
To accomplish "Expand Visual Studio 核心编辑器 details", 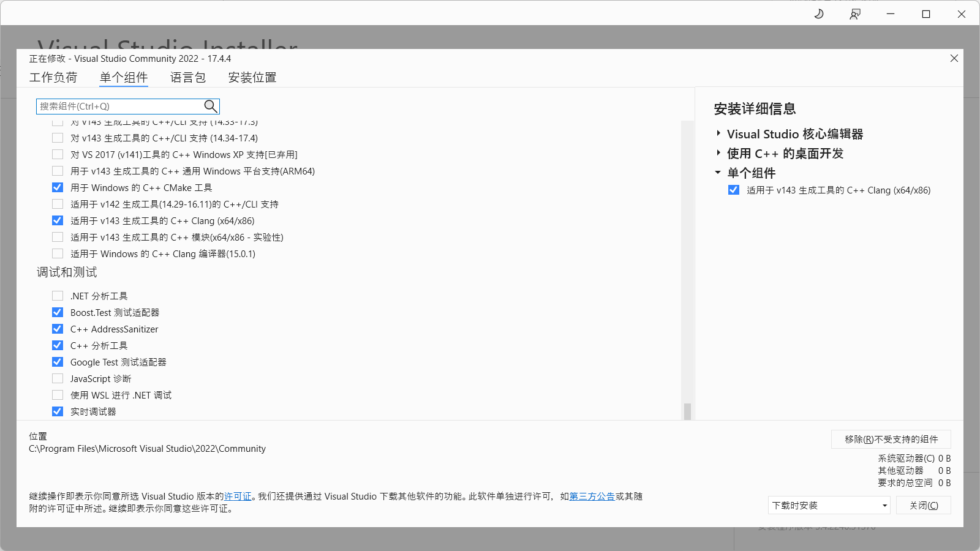I will tap(718, 133).
